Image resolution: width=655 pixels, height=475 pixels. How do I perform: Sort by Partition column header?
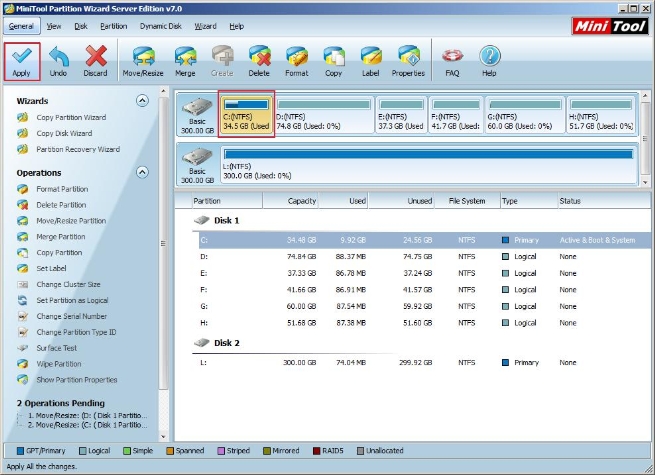(x=227, y=201)
